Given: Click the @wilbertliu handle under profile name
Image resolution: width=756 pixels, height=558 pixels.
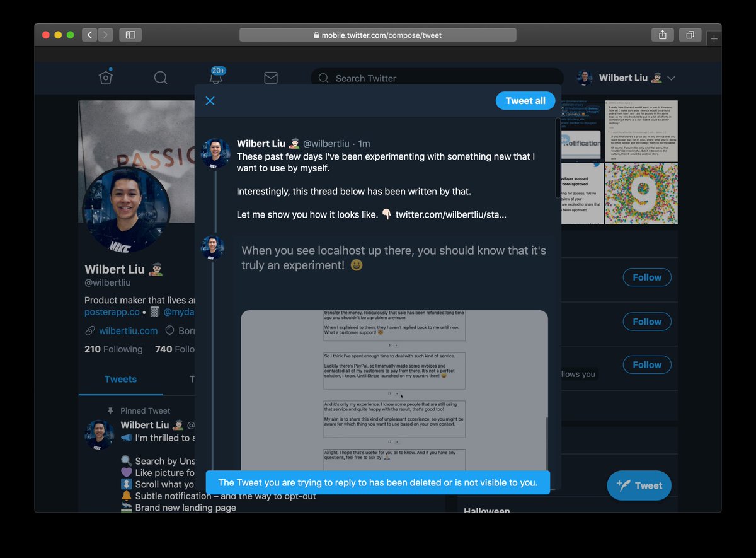Looking at the screenshot, I should (x=108, y=282).
